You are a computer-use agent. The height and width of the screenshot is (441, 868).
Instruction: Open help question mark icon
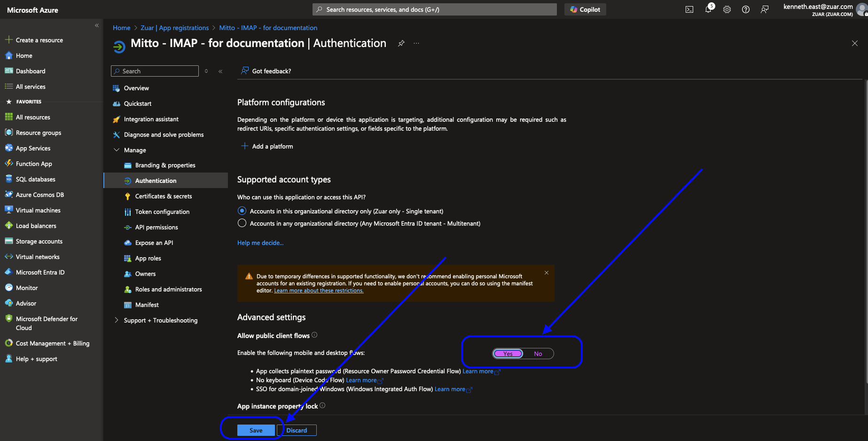point(746,9)
